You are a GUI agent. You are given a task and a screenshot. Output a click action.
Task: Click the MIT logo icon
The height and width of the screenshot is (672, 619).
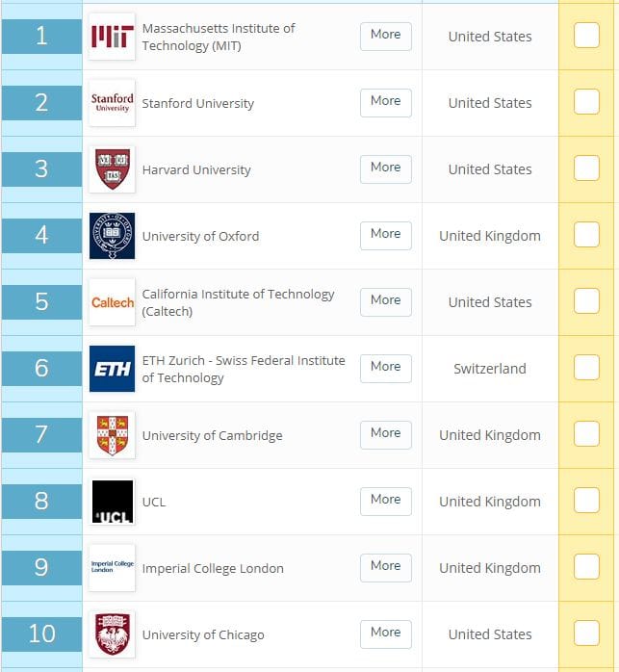click(x=112, y=37)
